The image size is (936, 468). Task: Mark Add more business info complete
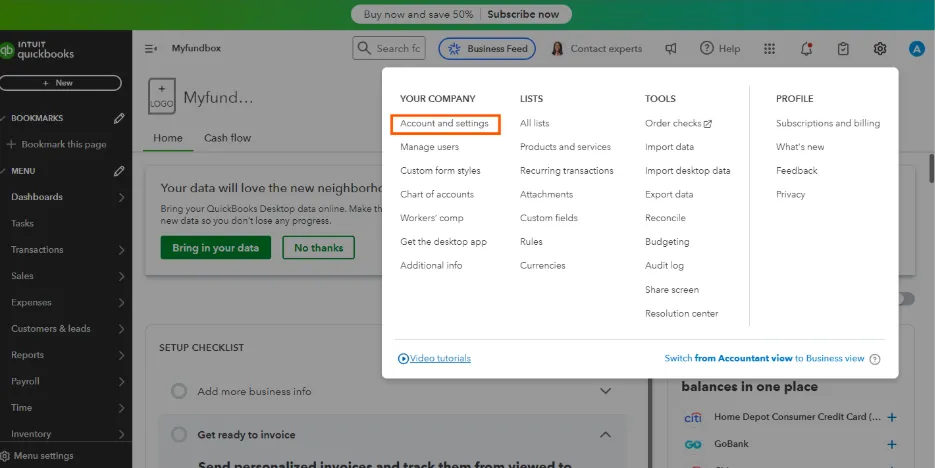(x=179, y=392)
